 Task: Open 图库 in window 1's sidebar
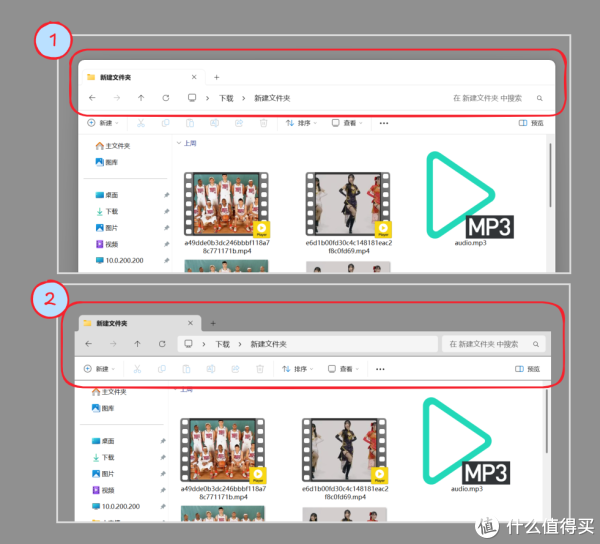click(111, 162)
